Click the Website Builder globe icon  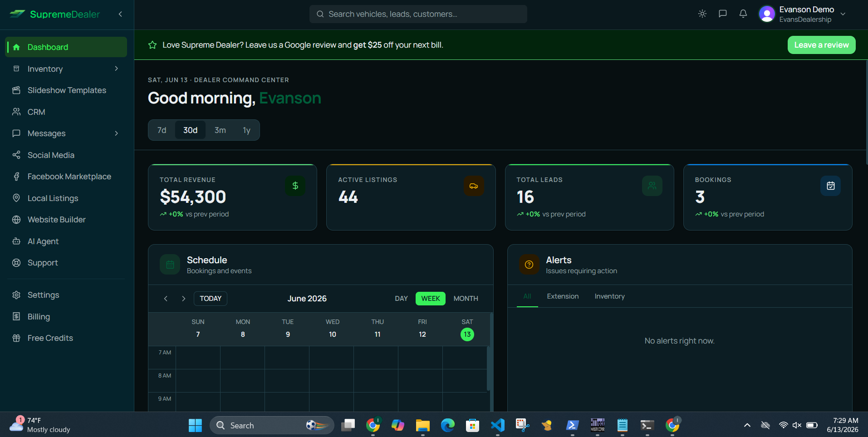tap(16, 220)
